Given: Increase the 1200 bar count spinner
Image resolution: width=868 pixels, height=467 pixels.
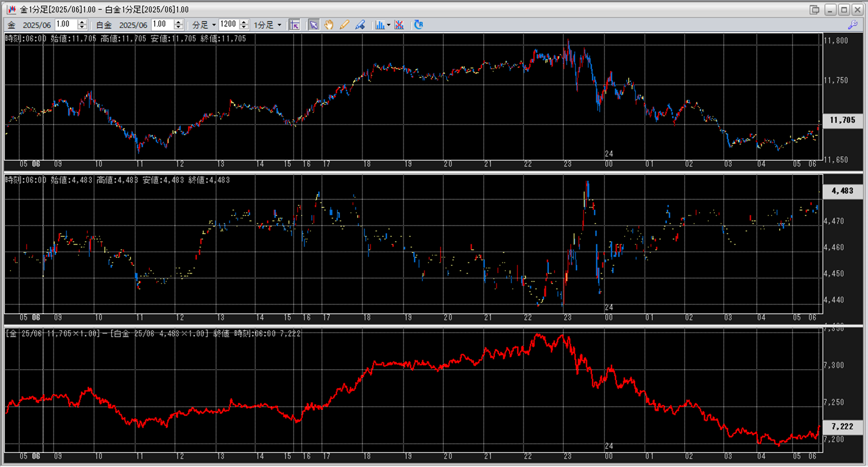Looking at the screenshot, I should click(244, 22).
